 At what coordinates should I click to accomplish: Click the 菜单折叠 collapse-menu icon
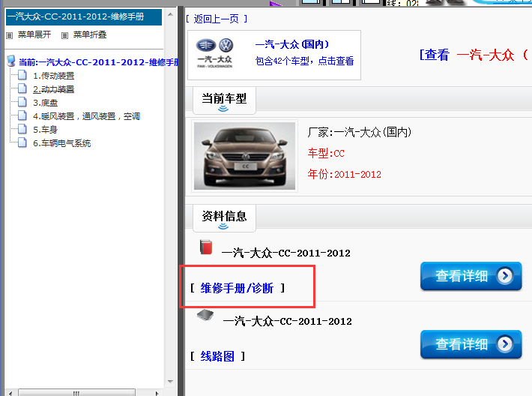(64, 35)
